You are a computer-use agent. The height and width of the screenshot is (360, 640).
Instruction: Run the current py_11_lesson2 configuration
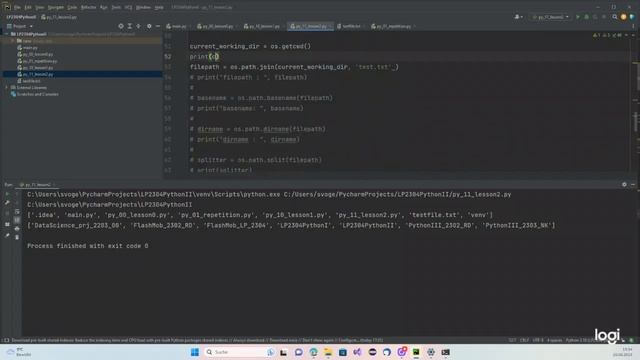coord(578,17)
